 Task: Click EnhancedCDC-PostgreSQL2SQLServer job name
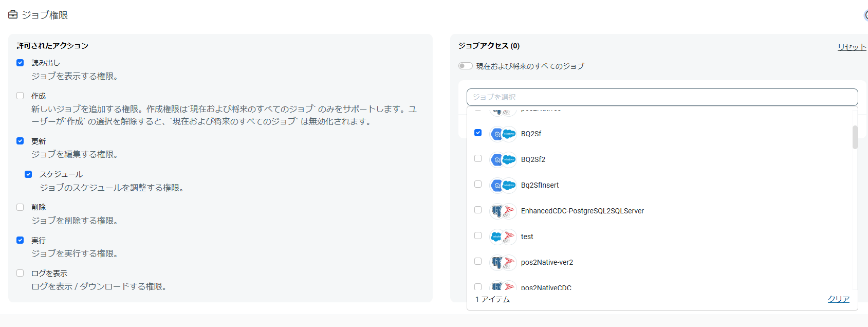click(582, 211)
